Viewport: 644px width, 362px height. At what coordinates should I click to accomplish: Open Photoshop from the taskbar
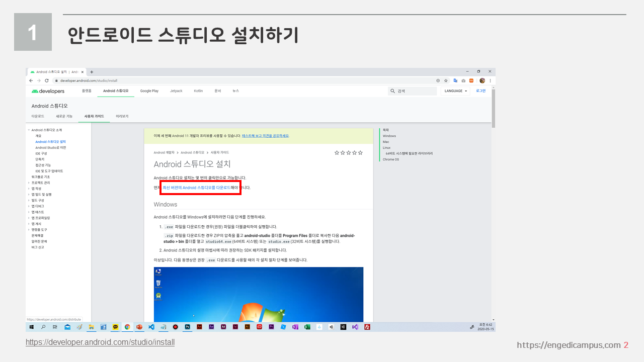[x=187, y=327]
